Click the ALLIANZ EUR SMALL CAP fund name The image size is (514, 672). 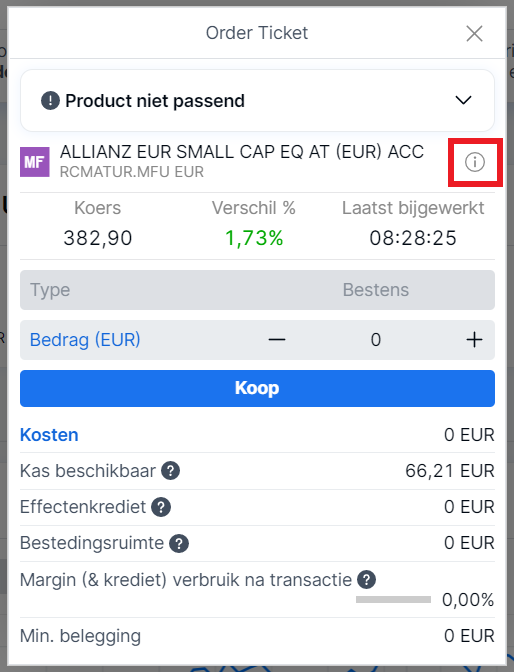pos(242,152)
